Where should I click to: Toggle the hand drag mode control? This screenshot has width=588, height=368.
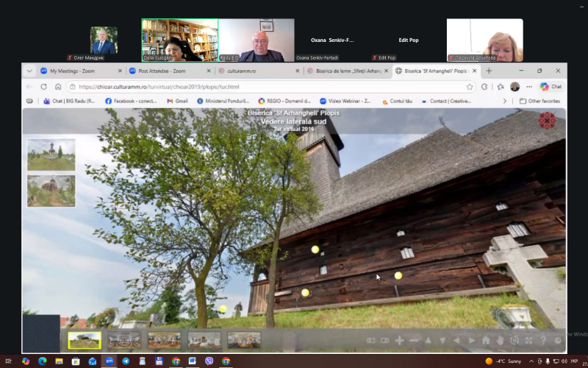click(x=500, y=340)
